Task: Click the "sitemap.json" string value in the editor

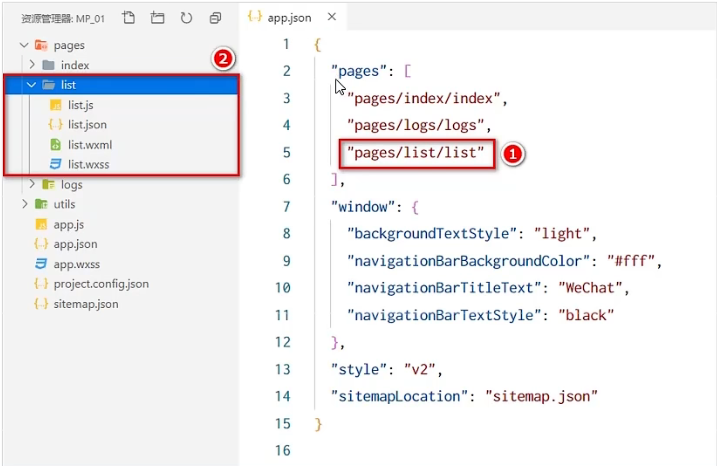Action: point(541,396)
